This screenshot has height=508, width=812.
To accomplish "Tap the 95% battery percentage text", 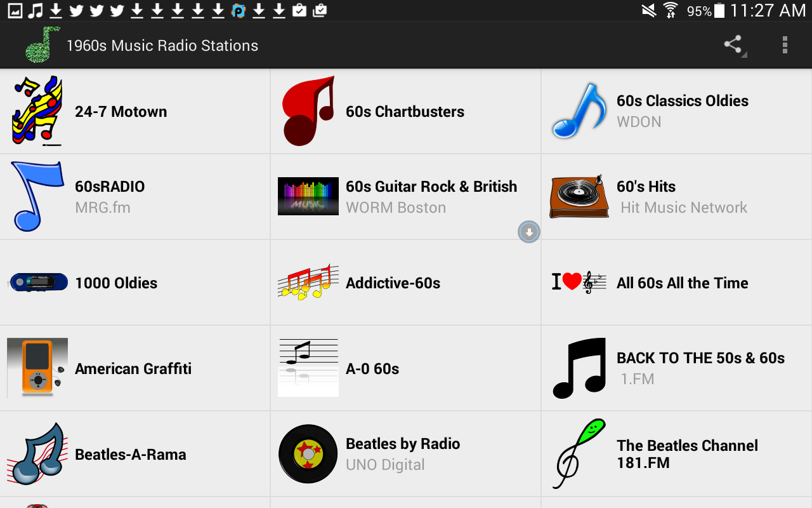I will 699,11.
